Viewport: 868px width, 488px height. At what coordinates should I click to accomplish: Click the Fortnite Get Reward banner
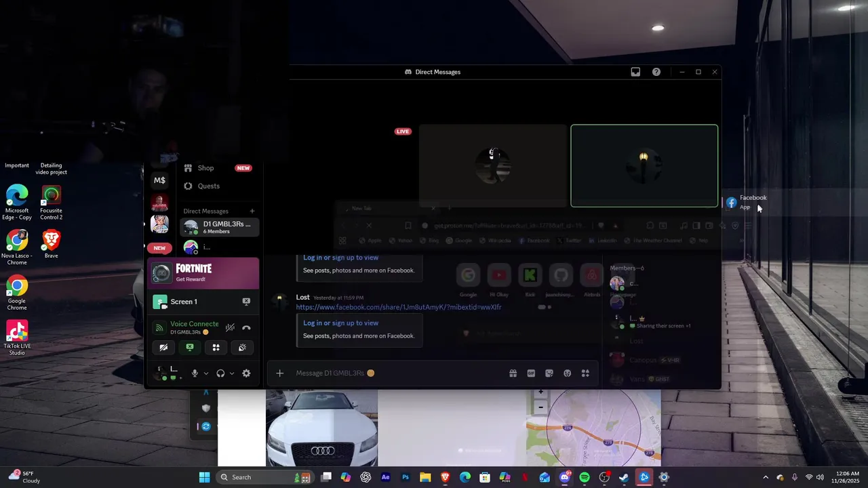203,273
